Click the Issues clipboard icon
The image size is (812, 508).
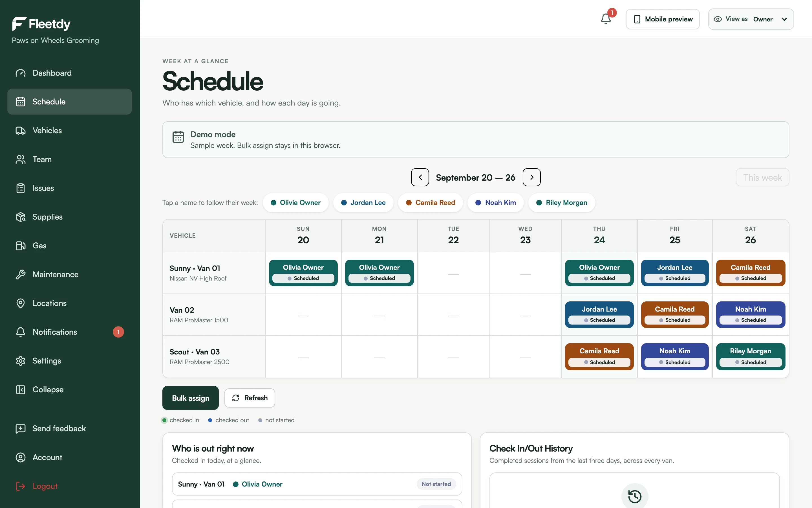21,188
